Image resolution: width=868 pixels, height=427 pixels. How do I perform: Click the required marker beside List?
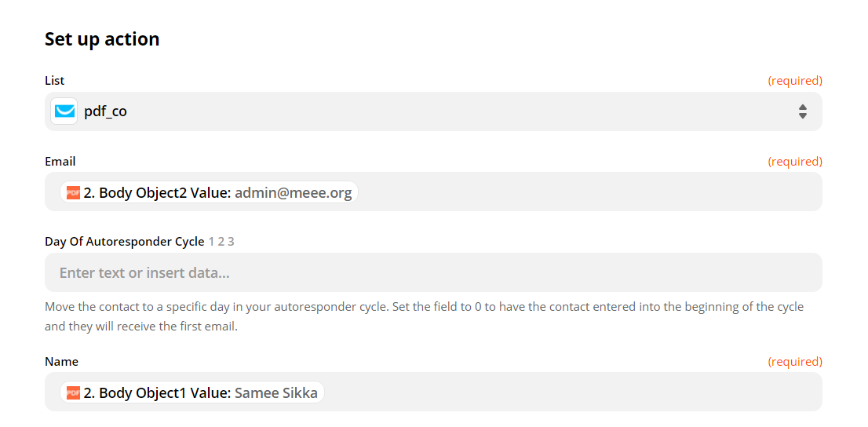795,81
